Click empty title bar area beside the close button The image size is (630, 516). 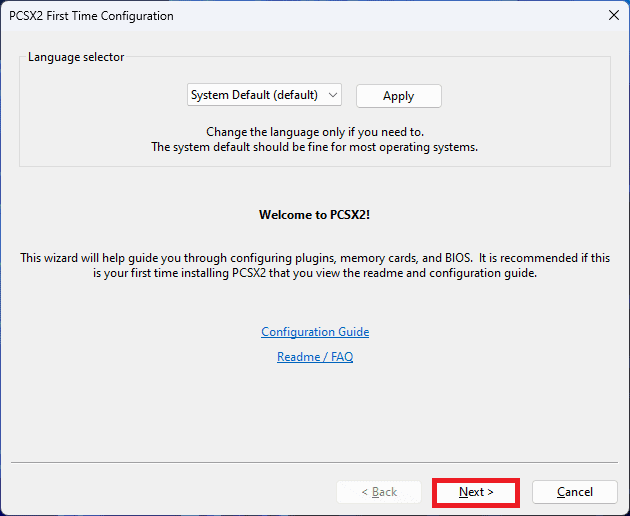point(450,16)
